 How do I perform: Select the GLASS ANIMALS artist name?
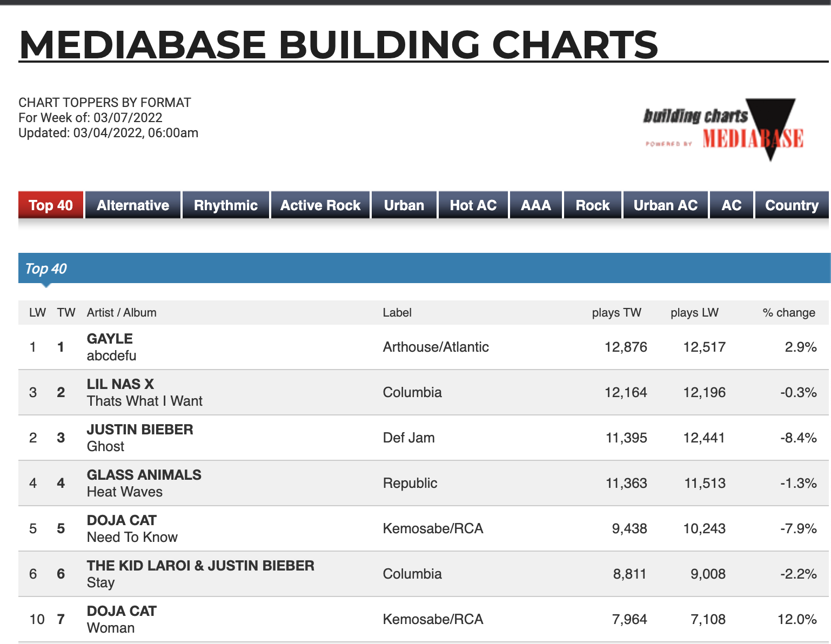[144, 475]
